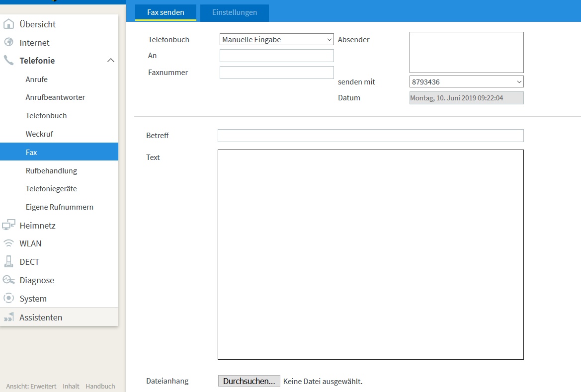This screenshot has width=581, height=392.
Task: Open the Telefonbuch 'Manuelle Eingabe' dropdown
Action: pyautogui.click(x=277, y=39)
